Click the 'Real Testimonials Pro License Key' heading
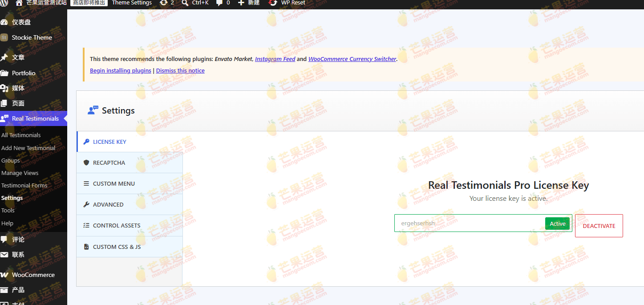The image size is (644, 305). (x=509, y=185)
